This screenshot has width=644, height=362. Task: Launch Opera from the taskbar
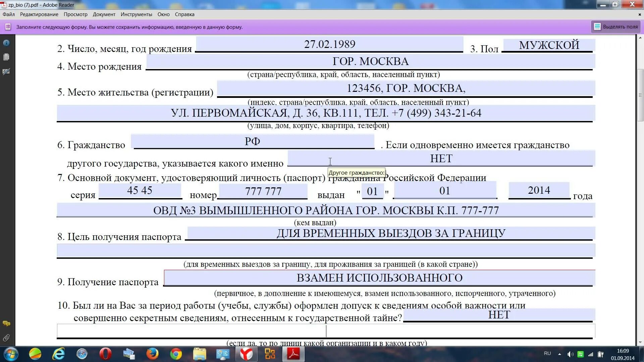pos(106,354)
